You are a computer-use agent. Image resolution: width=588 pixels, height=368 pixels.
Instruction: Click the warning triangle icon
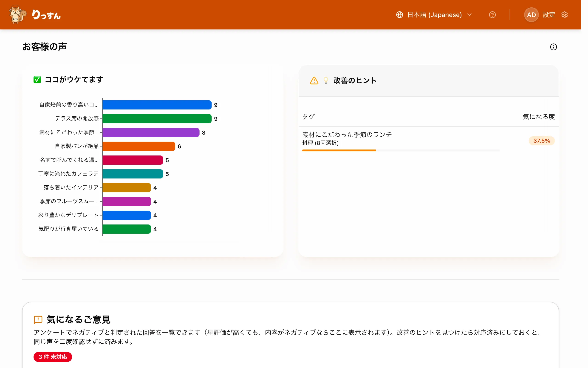314,80
